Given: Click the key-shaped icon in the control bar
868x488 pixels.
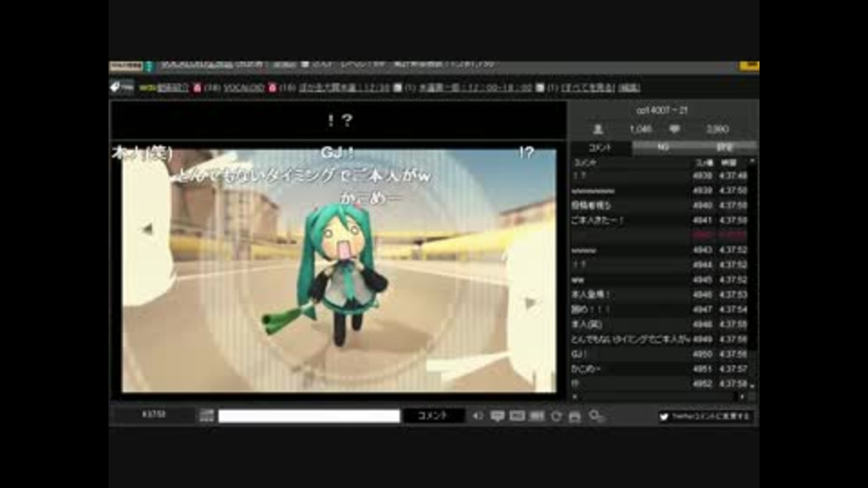Looking at the screenshot, I should tap(596, 416).
